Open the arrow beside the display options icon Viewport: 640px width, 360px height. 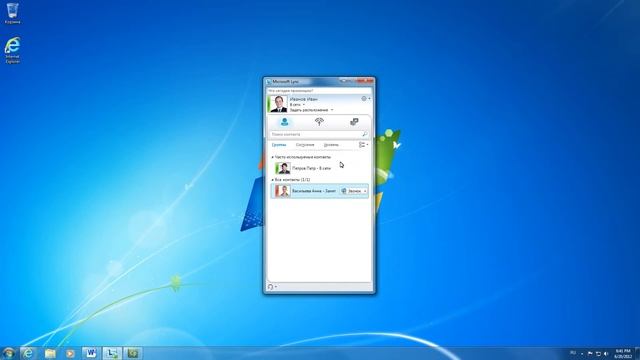pyautogui.click(x=367, y=144)
